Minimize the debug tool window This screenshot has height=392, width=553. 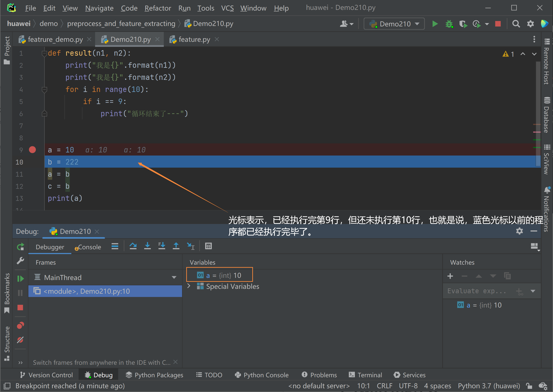coord(534,231)
